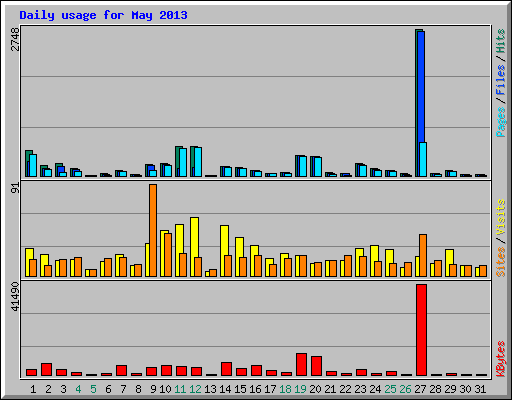Click green day 11 label
Screen dimensions: 512x400
point(180,389)
